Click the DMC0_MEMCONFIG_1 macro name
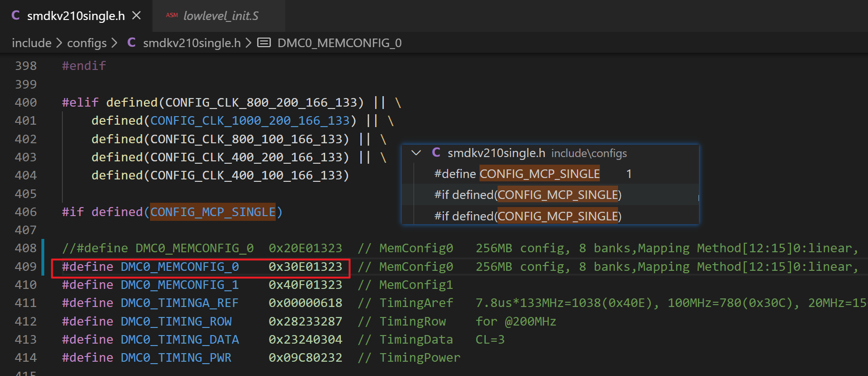 coord(180,285)
